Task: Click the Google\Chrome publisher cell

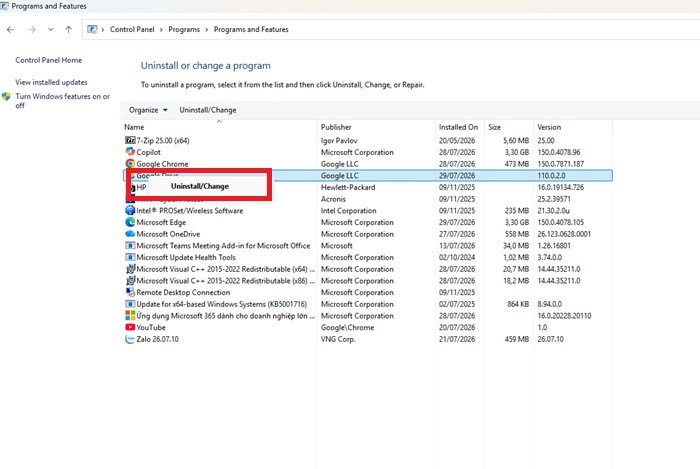Action: 347,327
